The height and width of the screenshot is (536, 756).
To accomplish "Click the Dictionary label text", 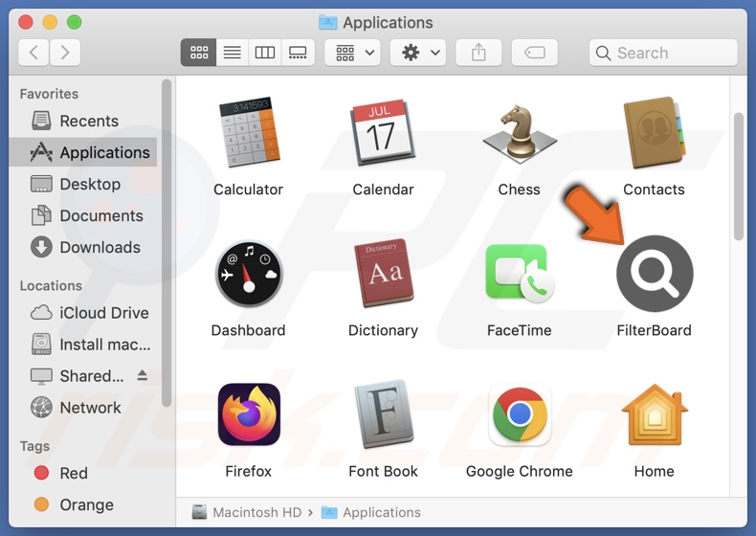I will tap(384, 330).
